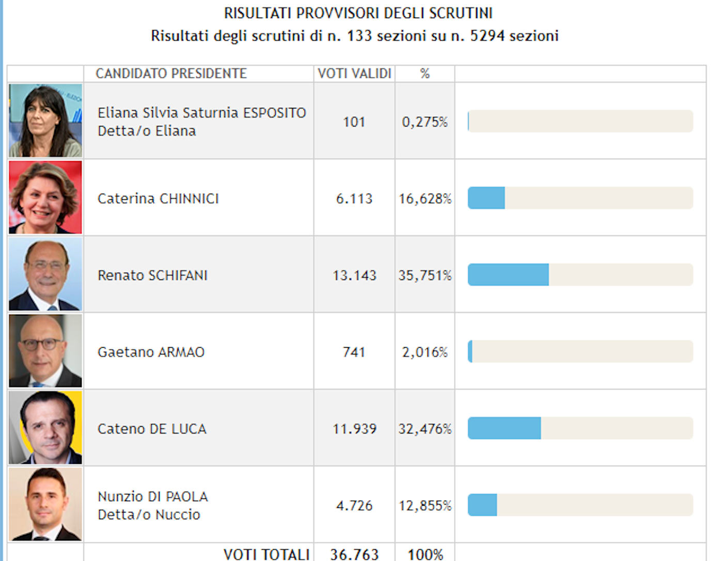Screen dimensions: 728x561
Task: Click Schifani's 35,751% progress bar
Action: coord(580,275)
